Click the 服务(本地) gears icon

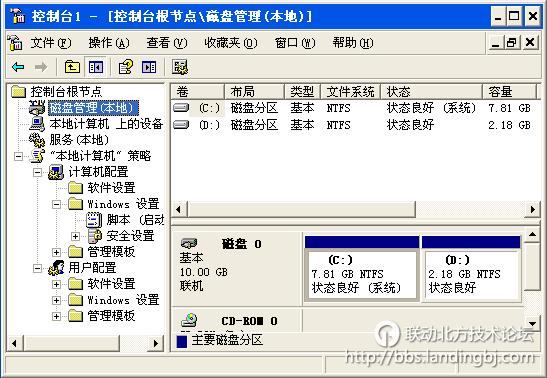click(x=37, y=140)
